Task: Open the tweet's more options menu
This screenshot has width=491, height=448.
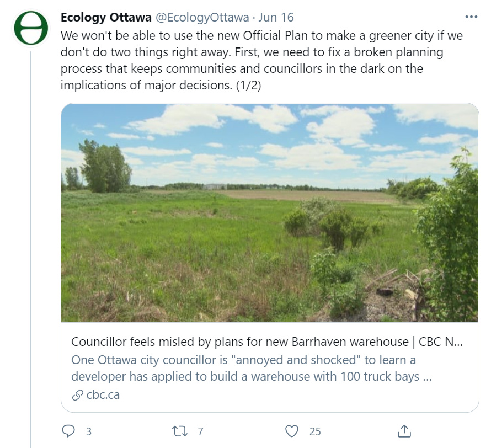Action: [x=471, y=17]
